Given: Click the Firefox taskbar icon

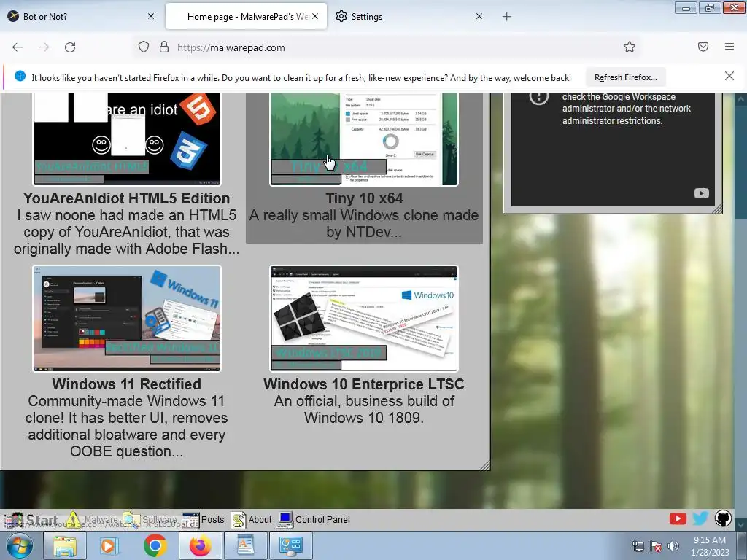Looking at the screenshot, I should pos(200,545).
